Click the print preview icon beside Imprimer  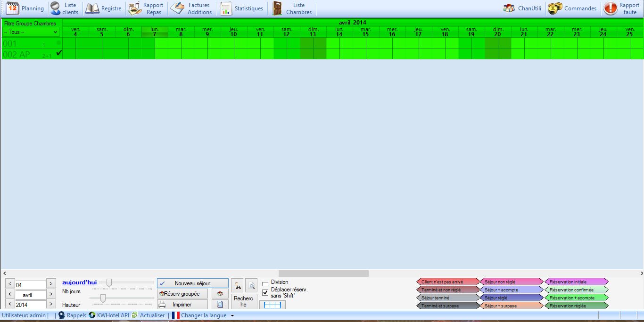pyautogui.click(x=220, y=305)
